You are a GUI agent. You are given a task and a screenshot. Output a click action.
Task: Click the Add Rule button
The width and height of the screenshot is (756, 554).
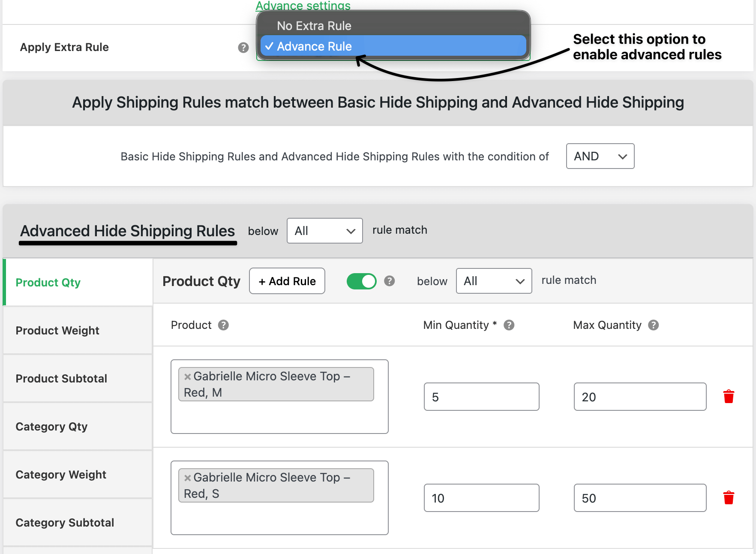pyautogui.click(x=287, y=281)
